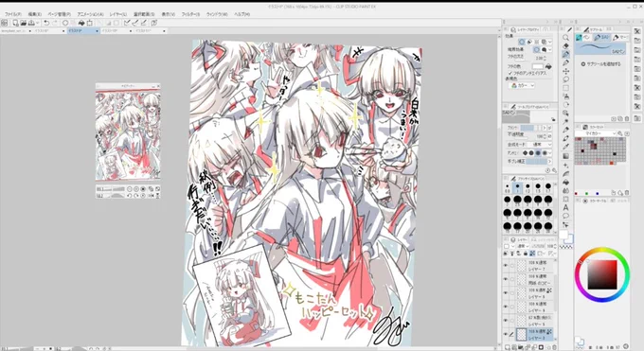Screen dimensions: 644x351
Task: Select the Text tool marked A
Action: (x=566, y=208)
